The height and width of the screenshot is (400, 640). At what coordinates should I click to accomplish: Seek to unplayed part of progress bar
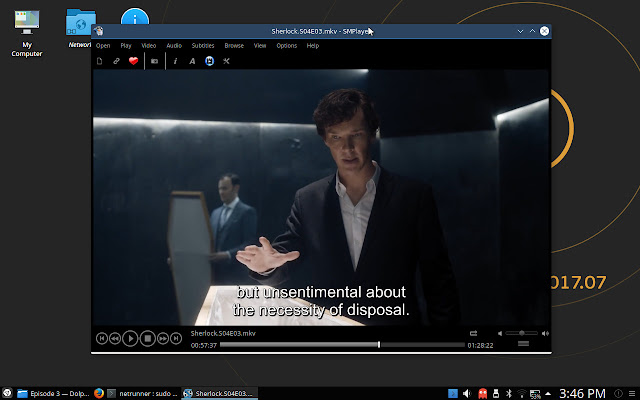tap(423, 345)
